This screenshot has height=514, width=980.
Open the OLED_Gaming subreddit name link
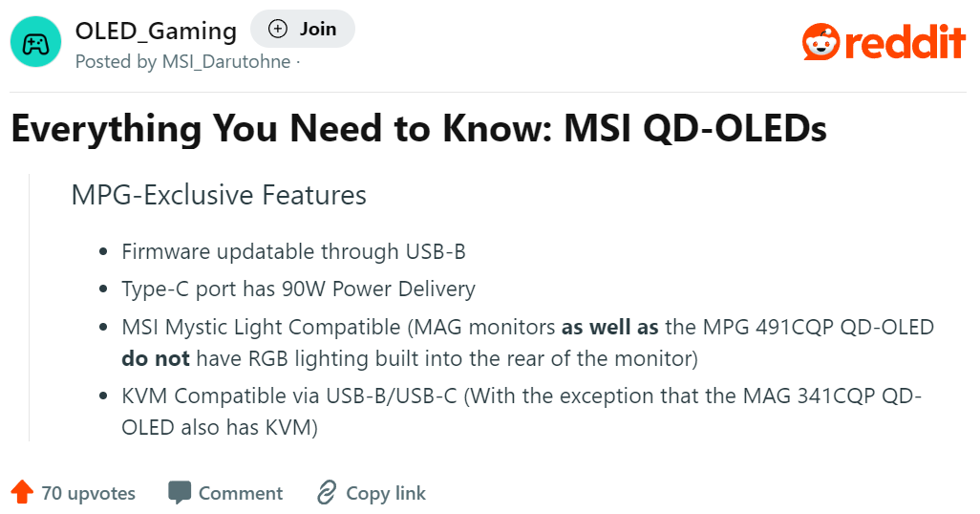pos(156,31)
